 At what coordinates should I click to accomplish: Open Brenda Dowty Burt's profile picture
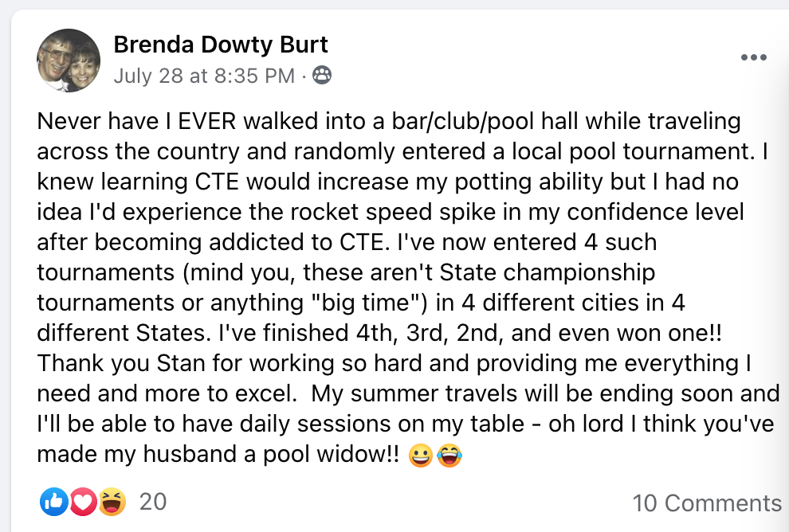coord(69,61)
